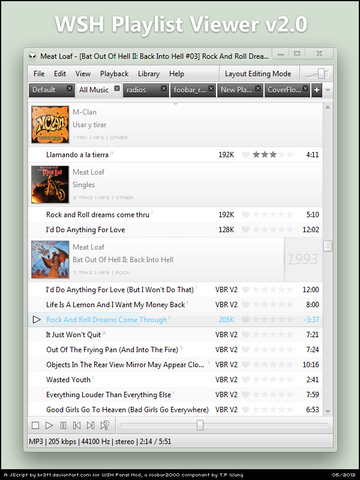Switch to the radios playlist tab

(145, 90)
